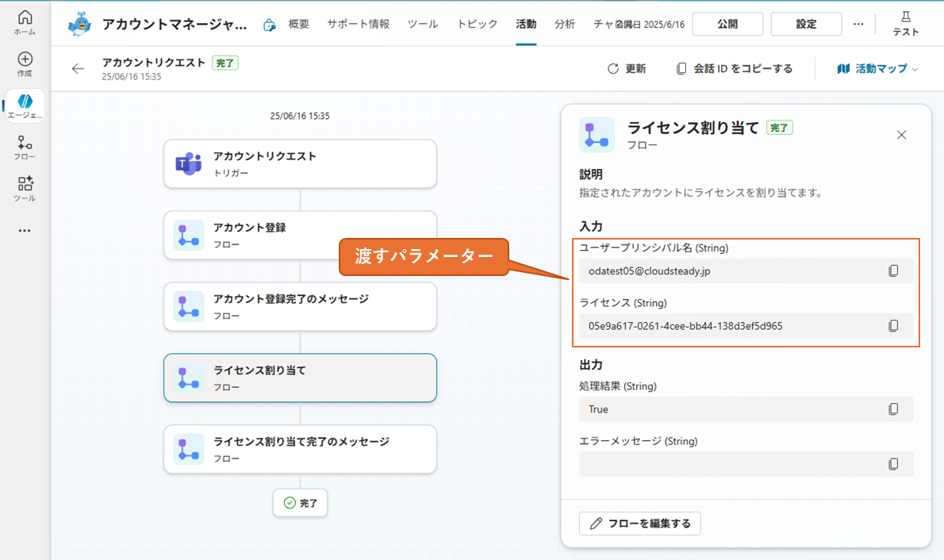Screen dimensions: 944x560
Task: Click the 会話 ID copy icon
Action: tap(681, 69)
